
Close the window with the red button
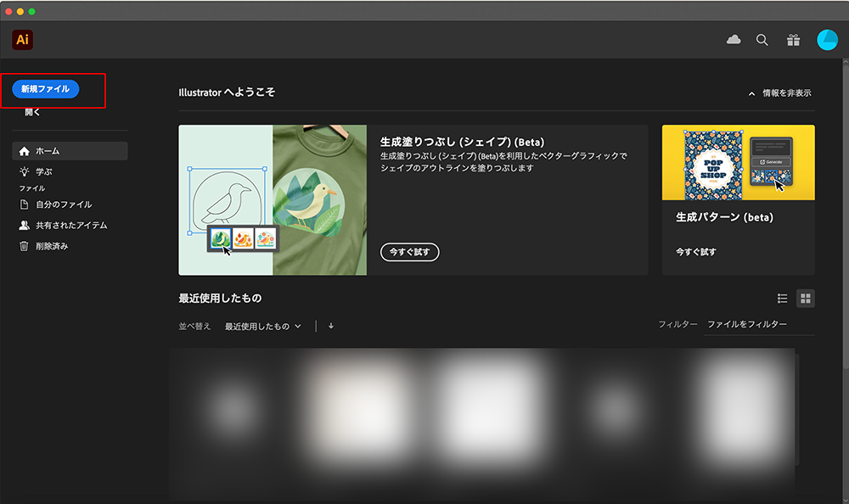(8, 11)
